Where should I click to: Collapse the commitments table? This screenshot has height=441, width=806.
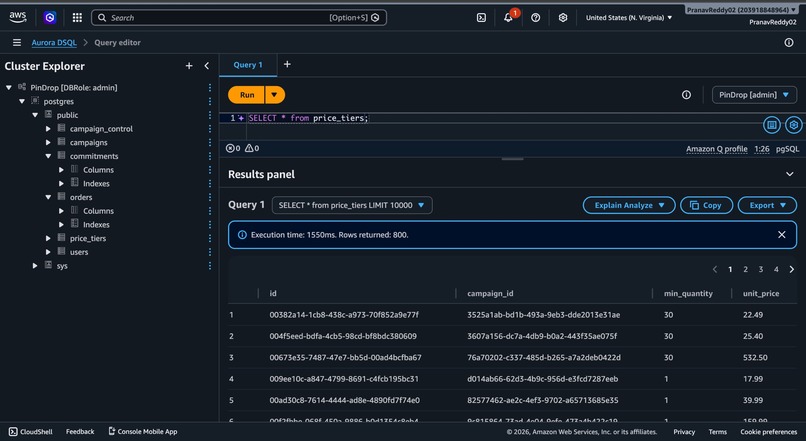coord(48,156)
